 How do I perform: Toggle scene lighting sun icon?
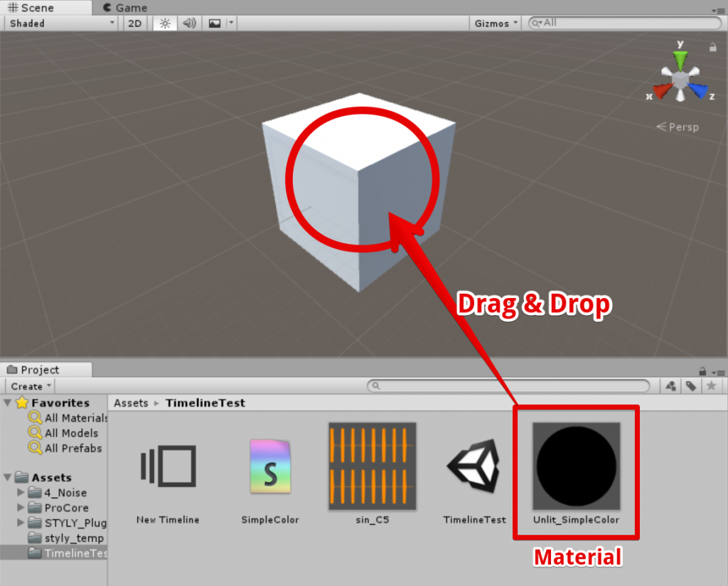click(x=165, y=23)
